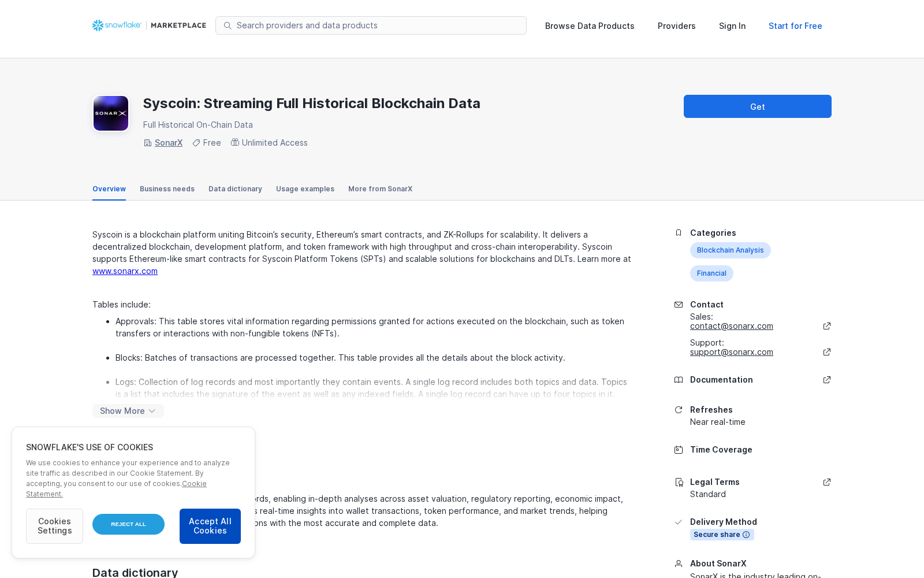Click the Categories bookmark icon
Image resolution: width=924 pixels, height=578 pixels.
(x=679, y=233)
